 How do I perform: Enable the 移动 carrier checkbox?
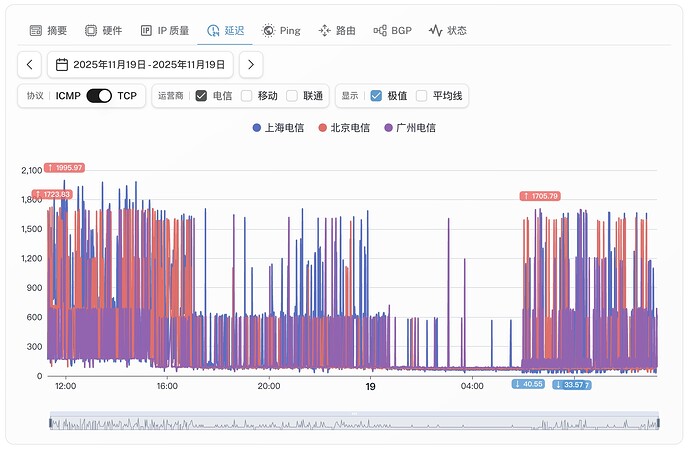[246, 96]
